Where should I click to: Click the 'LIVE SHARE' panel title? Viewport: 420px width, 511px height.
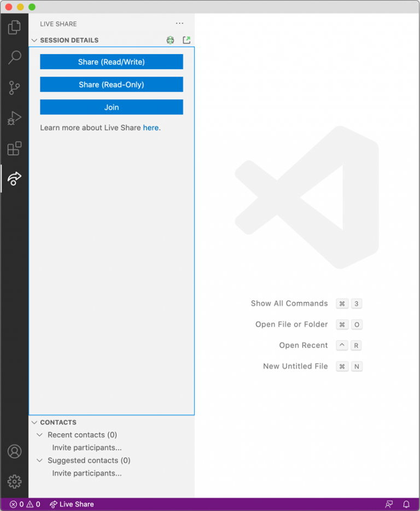[x=59, y=24]
